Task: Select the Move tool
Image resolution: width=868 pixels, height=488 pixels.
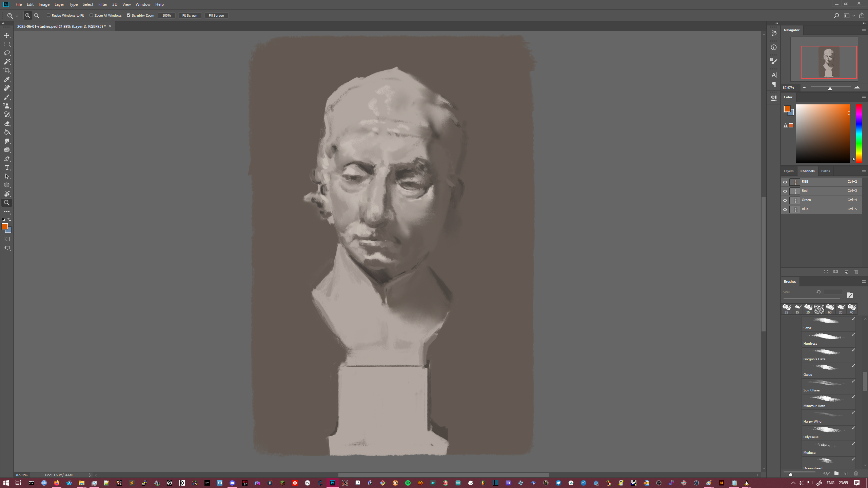Action: (7, 35)
